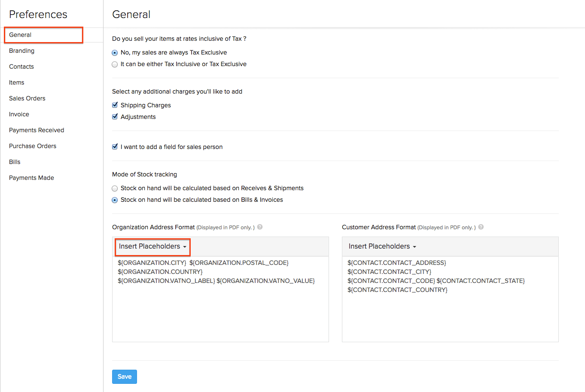Select 'No, my sales are always Tax Exclusive'
Image resolution: width=585 pixels, height=392 pixels.
(115, 53)
